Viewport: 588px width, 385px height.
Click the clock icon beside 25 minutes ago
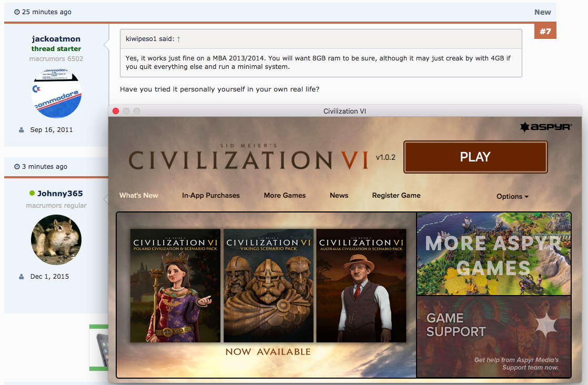point(17,12)
